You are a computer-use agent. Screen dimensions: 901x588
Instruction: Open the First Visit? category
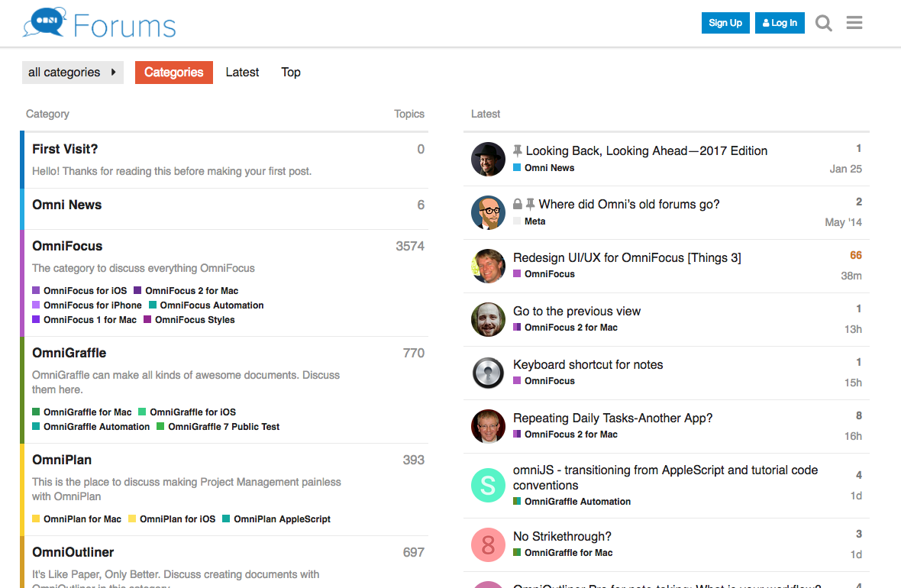click(x=65, y=149)
